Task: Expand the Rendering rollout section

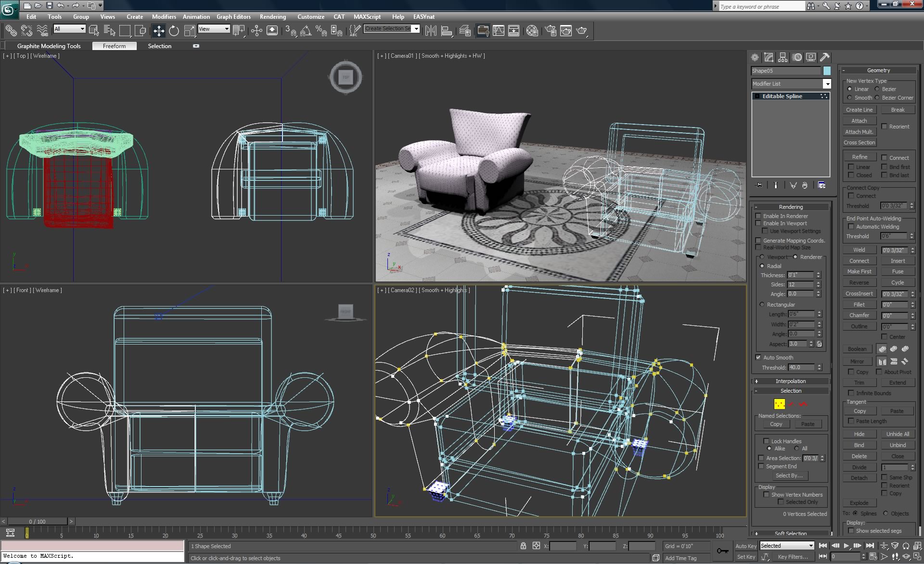Action: pyautogui.click(x=791, y=206)
